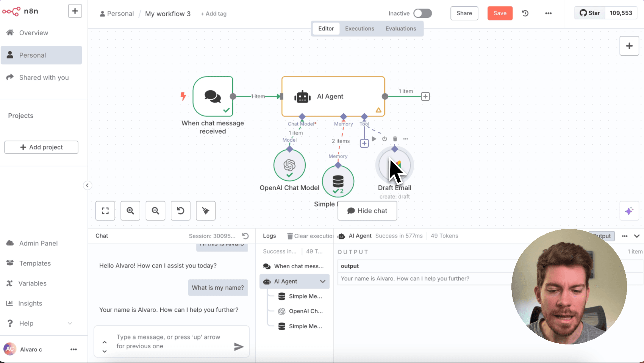Click the zoom in magnifier icon

coord(130,211)
